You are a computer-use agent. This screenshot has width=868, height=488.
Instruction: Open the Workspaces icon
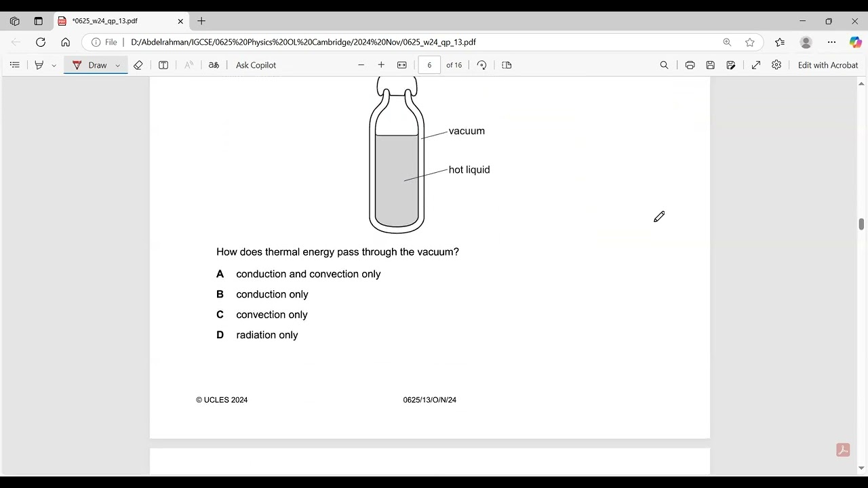[14, 21]
